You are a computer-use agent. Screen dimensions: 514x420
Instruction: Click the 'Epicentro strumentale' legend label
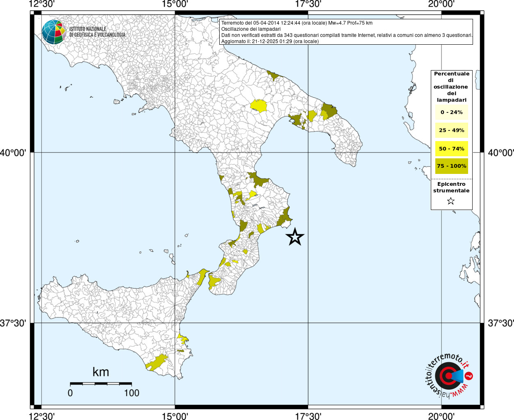(451, 187)
